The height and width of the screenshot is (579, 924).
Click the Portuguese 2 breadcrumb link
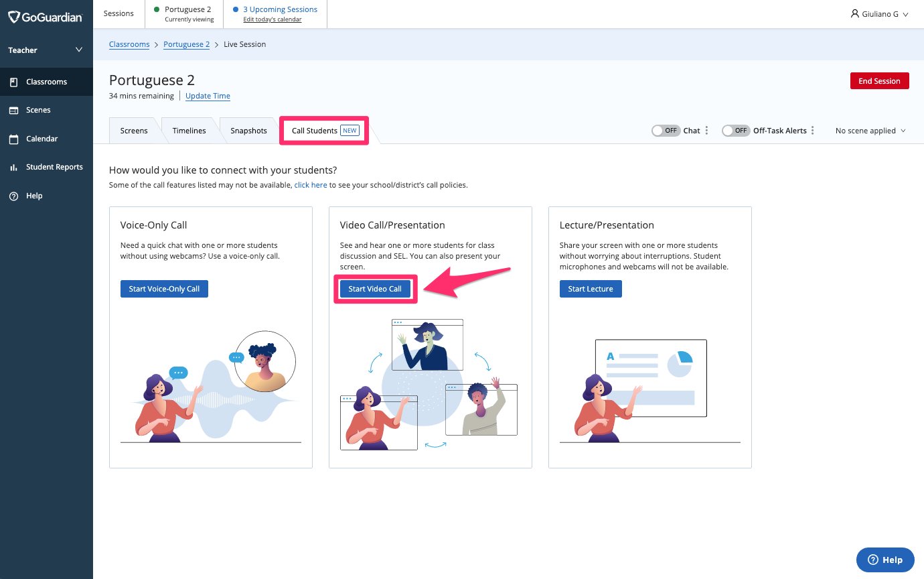(x=186, y=44)
